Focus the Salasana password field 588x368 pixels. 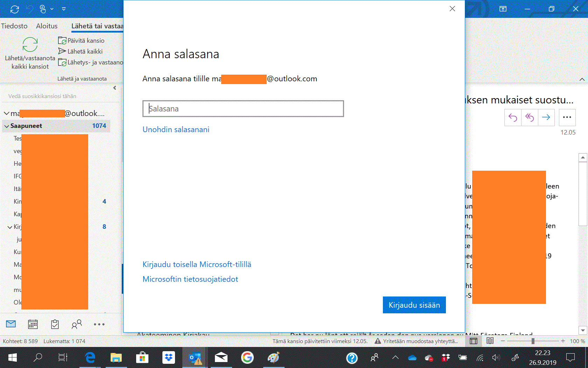pyautogui.click(x=243, y=109)
